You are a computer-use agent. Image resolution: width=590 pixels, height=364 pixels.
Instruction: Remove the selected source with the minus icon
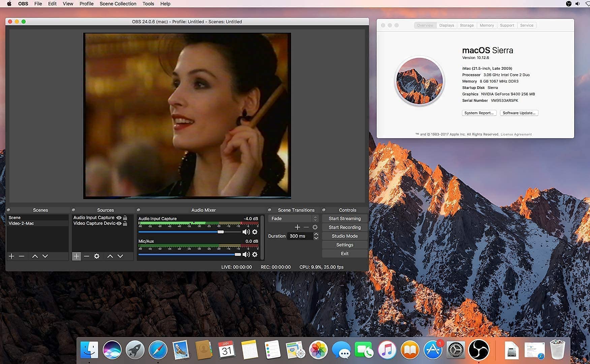click(87, 256)
